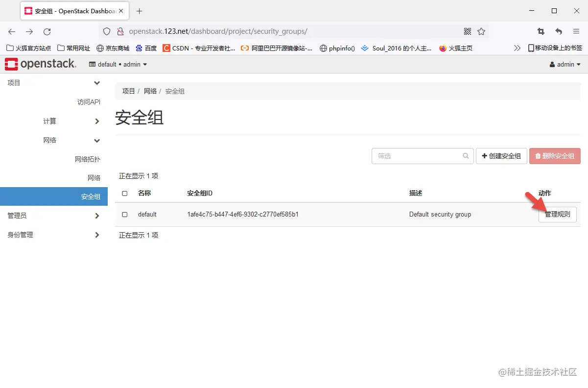The width and height of the screenshot is (588, 388).
Task: Open the admin dropdown menu
Action: [x=565, y=64]
